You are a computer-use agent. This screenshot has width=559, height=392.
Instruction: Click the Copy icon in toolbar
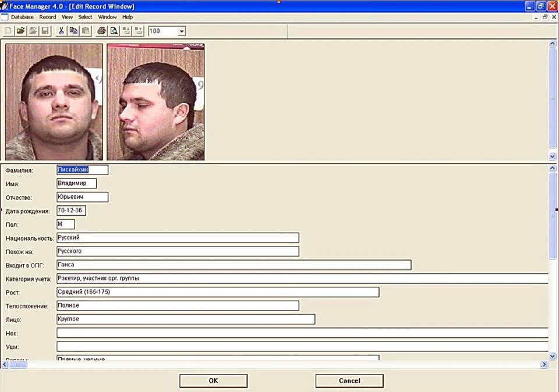73,31
